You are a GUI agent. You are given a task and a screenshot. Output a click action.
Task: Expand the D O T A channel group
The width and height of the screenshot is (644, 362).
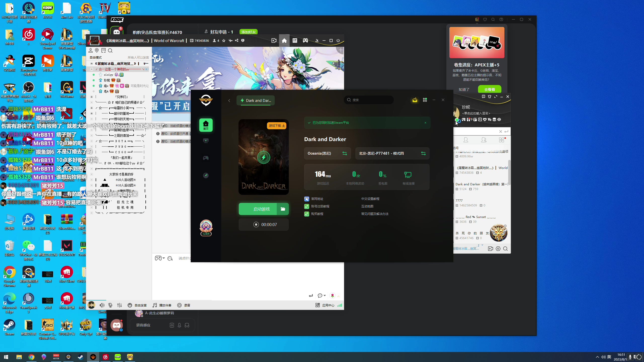[92, 141]
